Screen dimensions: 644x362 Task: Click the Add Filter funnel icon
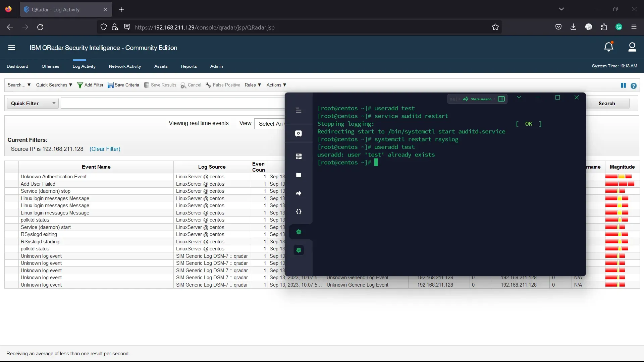coord(80,85)
